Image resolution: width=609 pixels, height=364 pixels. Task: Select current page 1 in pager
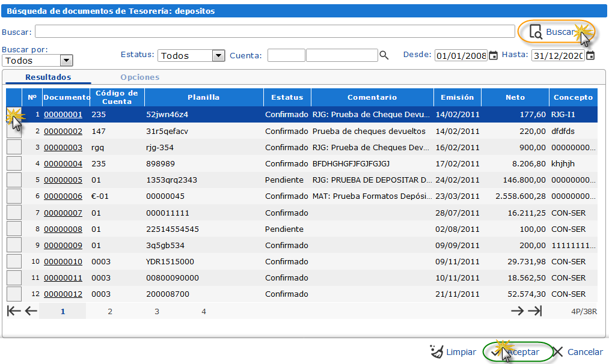(x=63, y=311)
